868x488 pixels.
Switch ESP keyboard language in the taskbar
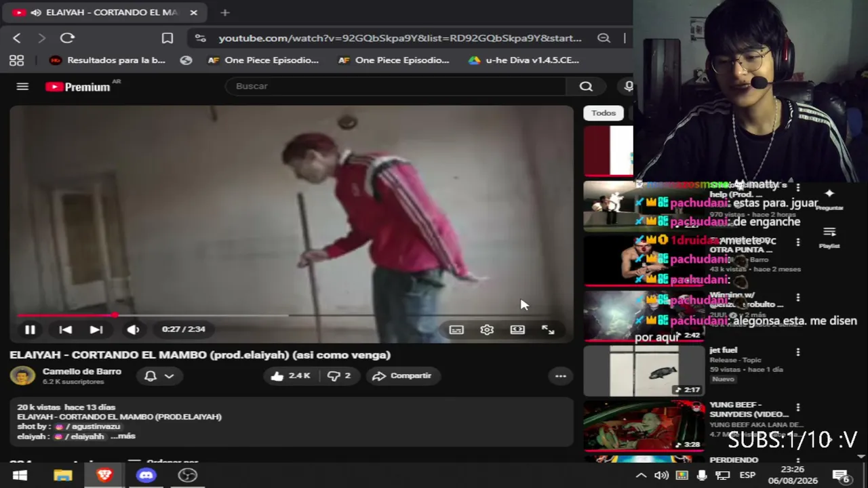coord(747,475)
